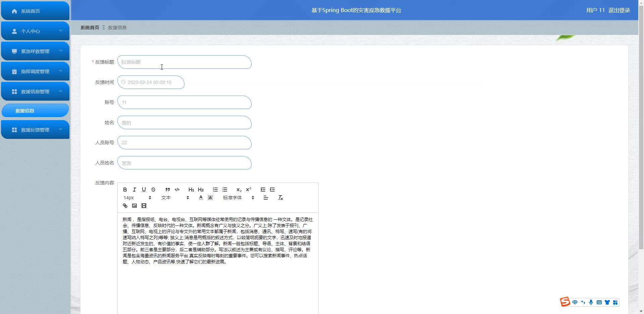
Task: Open the Sogou soft keyboard
Action: click(599, 302)
